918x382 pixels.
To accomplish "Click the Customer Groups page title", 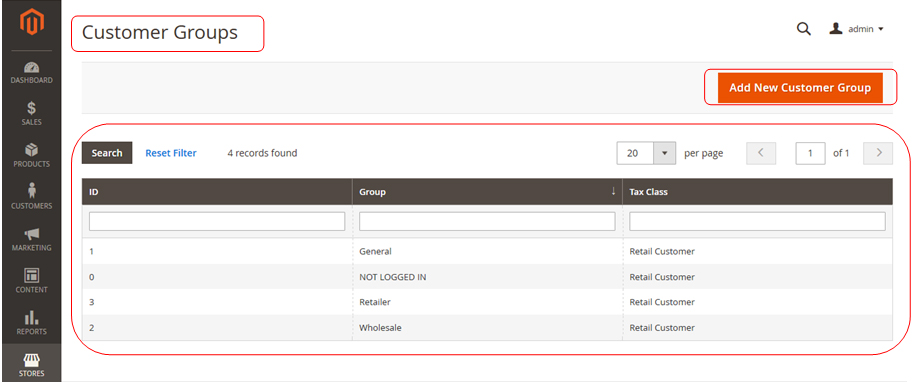I will click(160, 32).
